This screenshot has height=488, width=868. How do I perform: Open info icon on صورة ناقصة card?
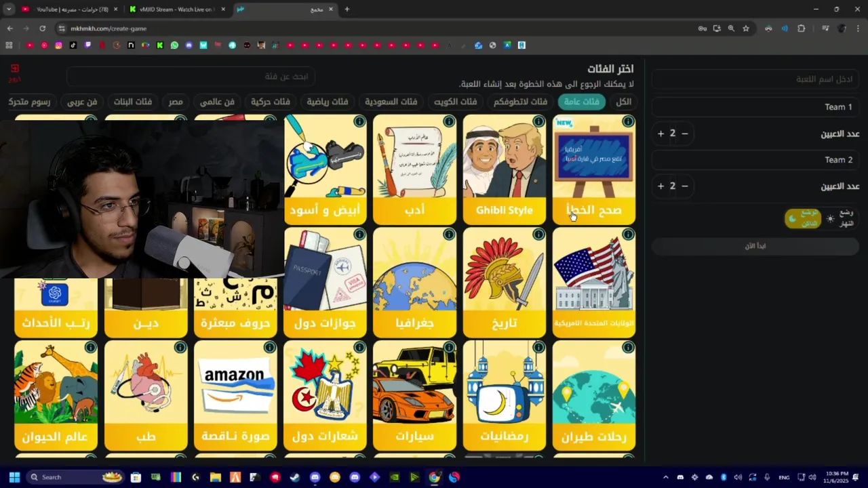(x=270, y=347)
